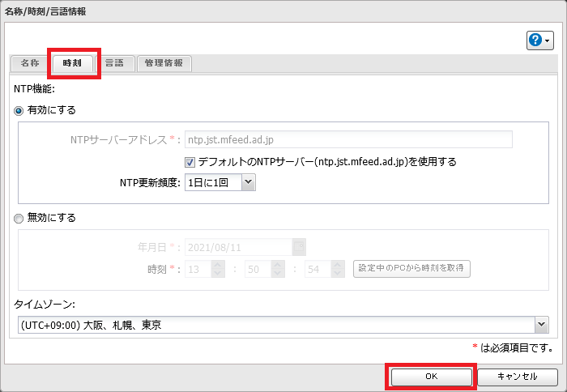Viewport: 567px width, 392px height.
Task: Click 設定中のPCから時刻を取得 button
Action: 412,269
